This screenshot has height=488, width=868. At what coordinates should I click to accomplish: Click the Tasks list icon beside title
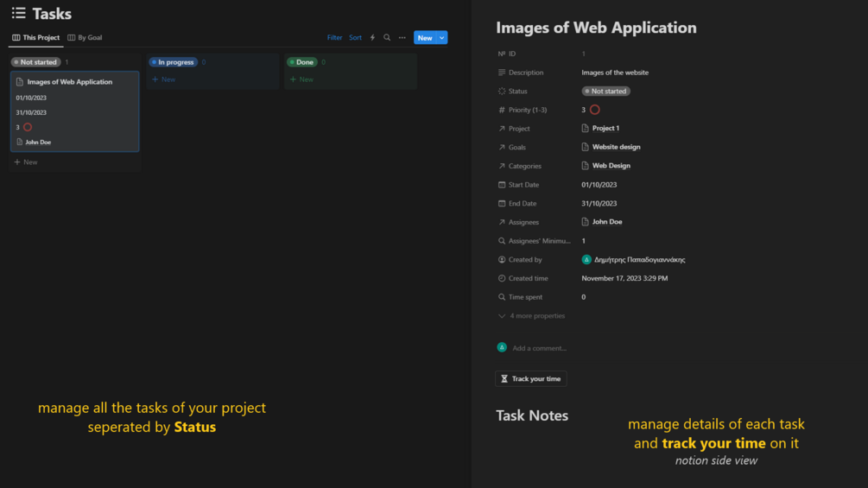click(18, 14)
